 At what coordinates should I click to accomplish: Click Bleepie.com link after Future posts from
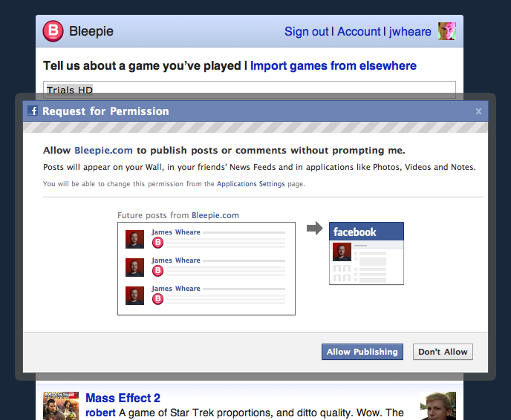tap(215, 215)
